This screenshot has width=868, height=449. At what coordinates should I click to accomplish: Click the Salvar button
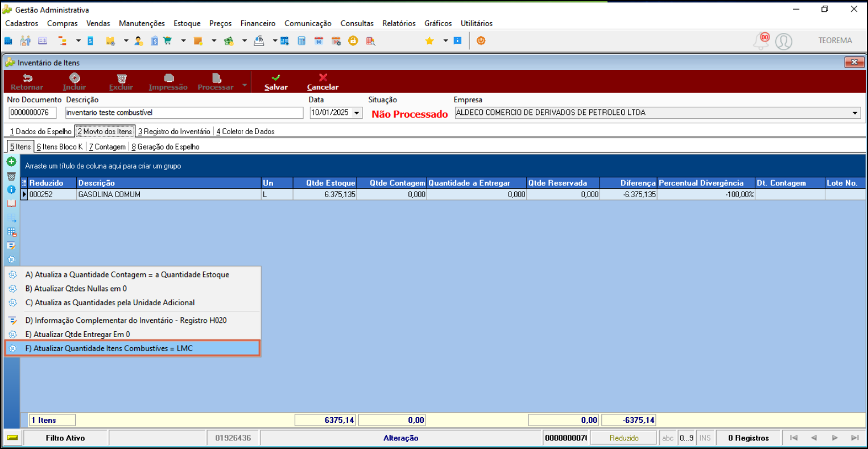click(276, 82)
